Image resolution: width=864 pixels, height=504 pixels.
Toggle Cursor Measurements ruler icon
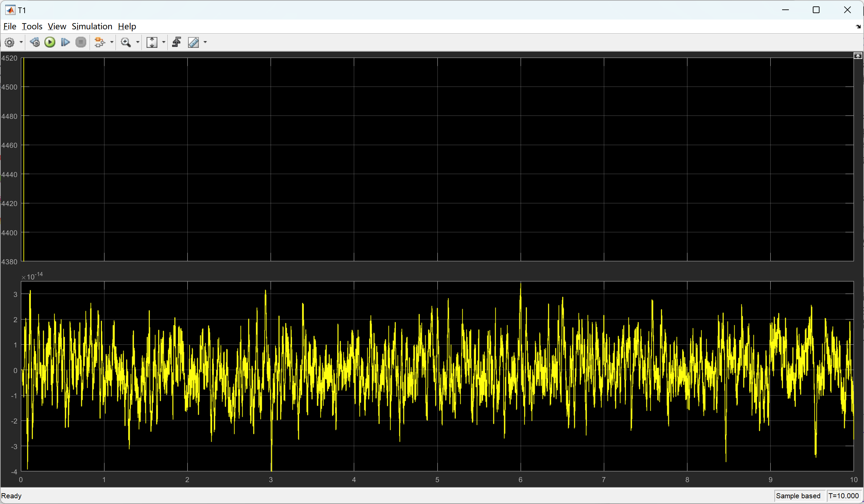[193, 42]
